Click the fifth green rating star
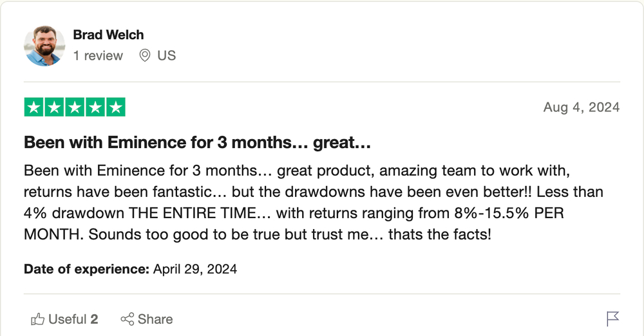 click(116, 107)
